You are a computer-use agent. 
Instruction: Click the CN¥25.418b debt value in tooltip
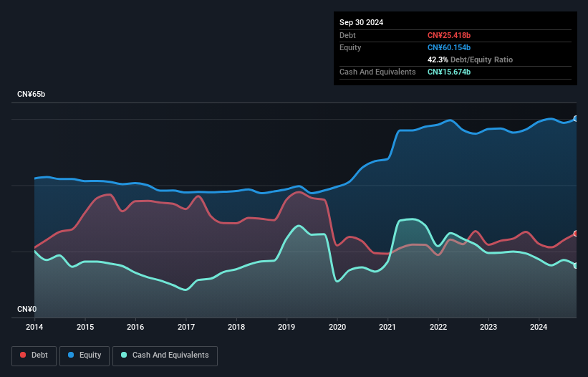pos(448,35)
